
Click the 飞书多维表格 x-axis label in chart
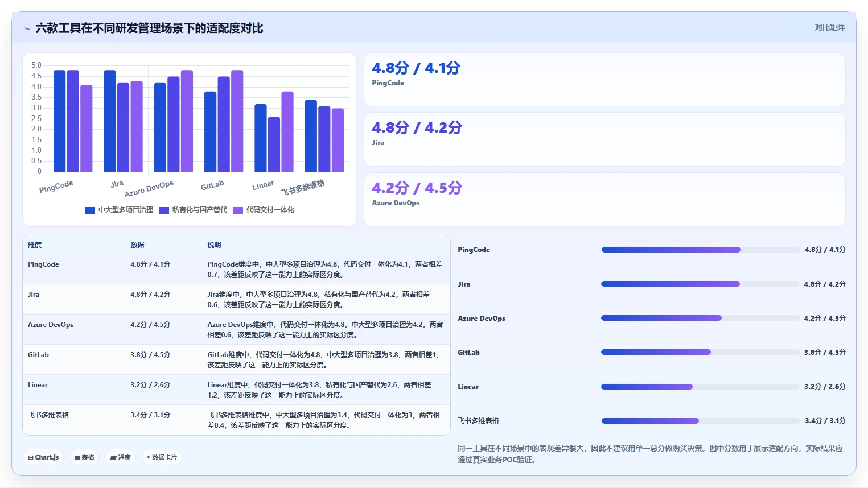[x=302, y=187]
